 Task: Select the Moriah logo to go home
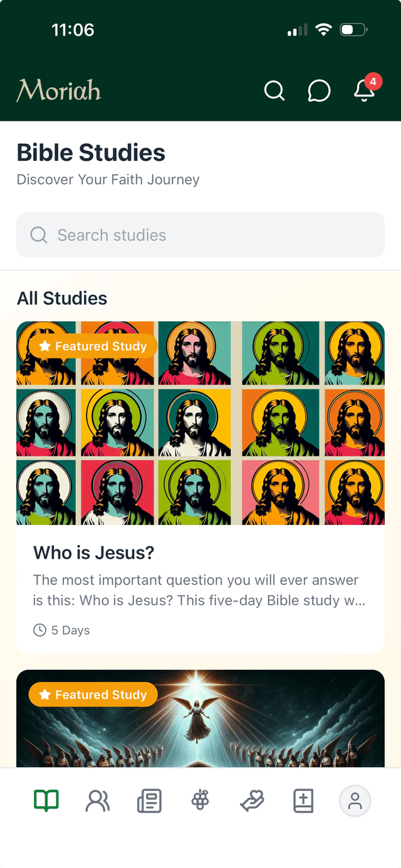58,89
